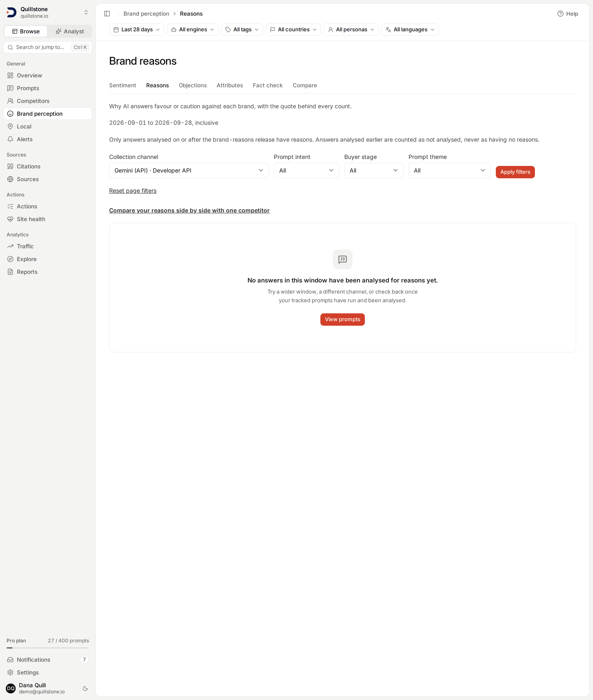593x700 pixels.
Task: Select Brand perception sidebar item
Action: click(x=48, y=114)
